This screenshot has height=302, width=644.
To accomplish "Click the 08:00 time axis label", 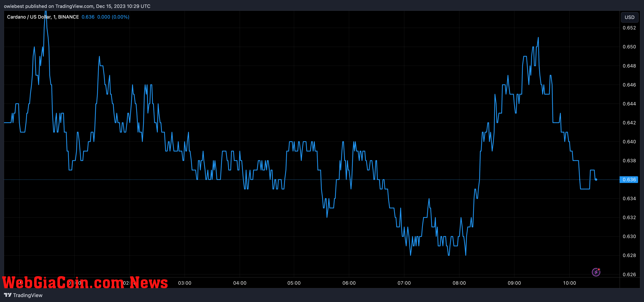I will coord(459,283).
